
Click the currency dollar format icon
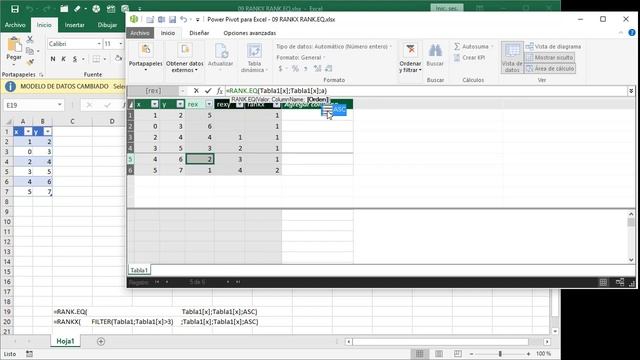point(280,69)
